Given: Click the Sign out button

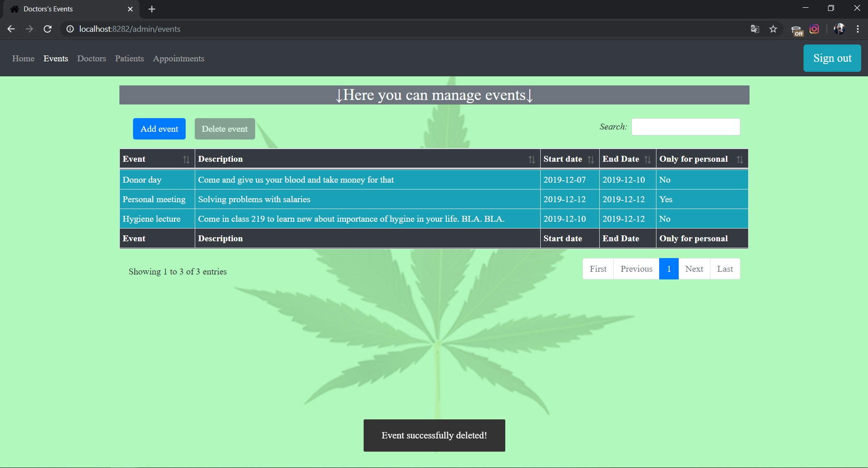Looking at the screenshot, I should 832,58.
